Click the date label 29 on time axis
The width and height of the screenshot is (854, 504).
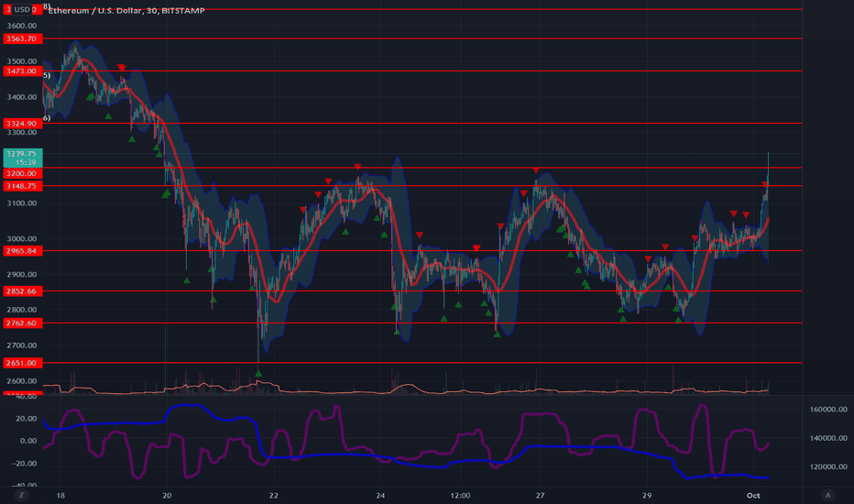647,495
